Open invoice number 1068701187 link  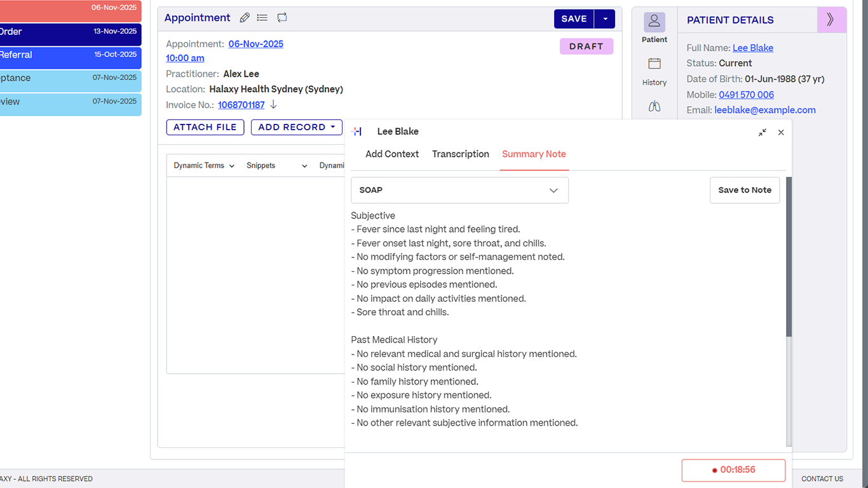point(241,105)
